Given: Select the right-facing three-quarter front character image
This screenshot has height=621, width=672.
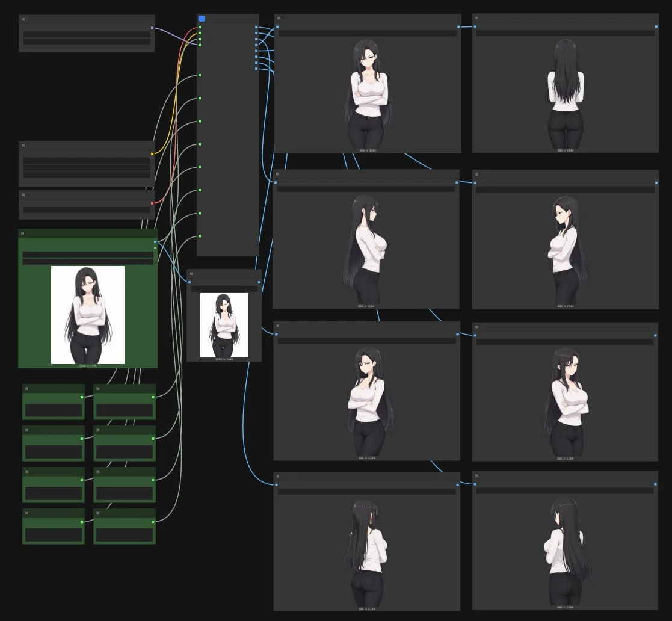Looking at the screenshot, I should click(x=566, y=402).
